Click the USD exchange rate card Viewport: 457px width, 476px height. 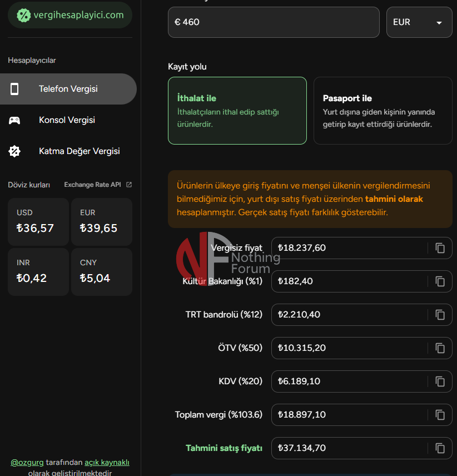38,221
